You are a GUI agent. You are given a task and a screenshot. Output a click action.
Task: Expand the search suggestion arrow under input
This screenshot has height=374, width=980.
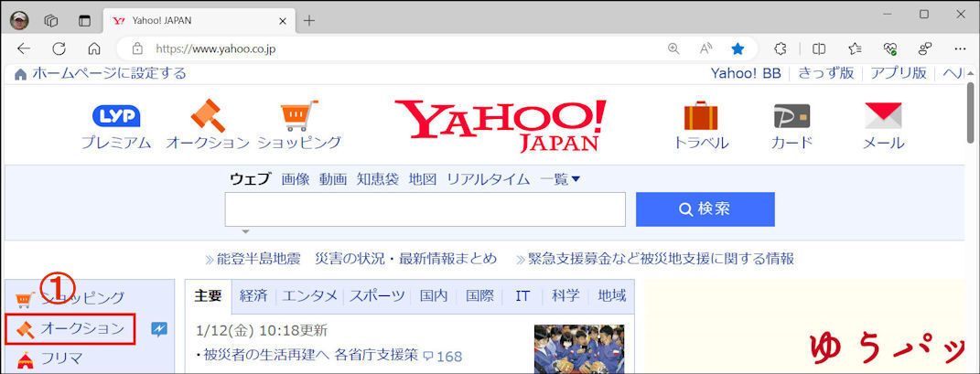245,232
